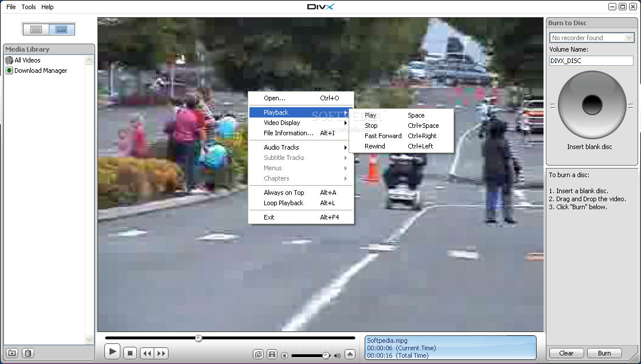Expand the Menus submenu entry

(301, 168)
